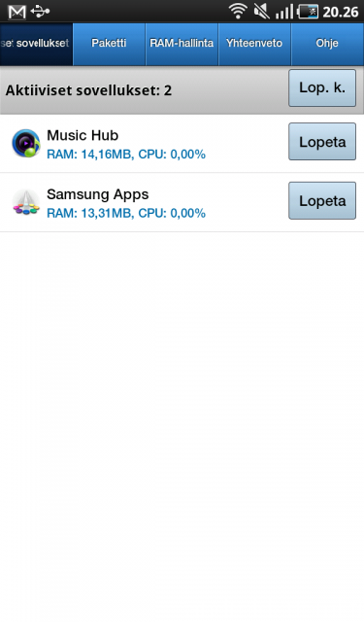Screen dimensions: 364x622
Task: Tap the Wi-Fi status icon
Action: pos(238,11)
